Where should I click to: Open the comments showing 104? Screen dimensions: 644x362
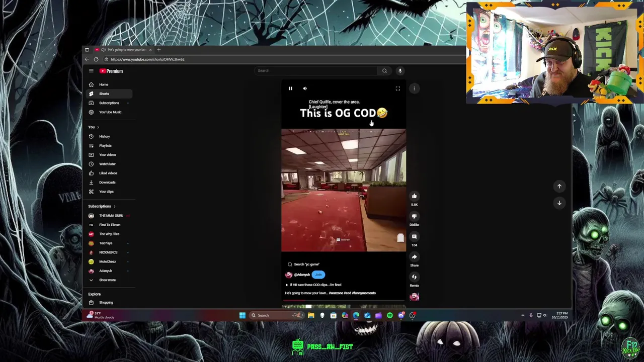tap(414, 236)
